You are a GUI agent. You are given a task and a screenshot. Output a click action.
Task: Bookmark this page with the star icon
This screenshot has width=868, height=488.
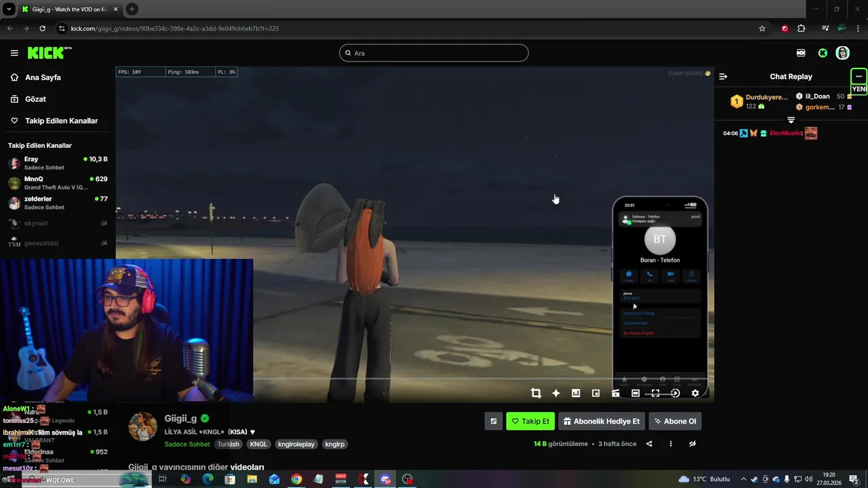[x=762, y=28]
